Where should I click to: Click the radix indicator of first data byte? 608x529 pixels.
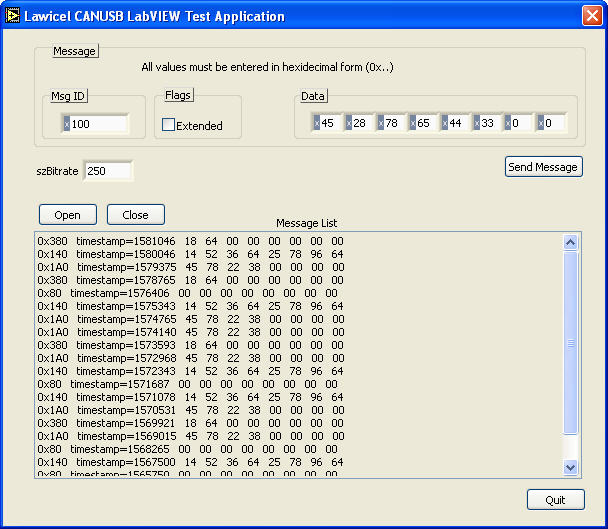(316, 124)
